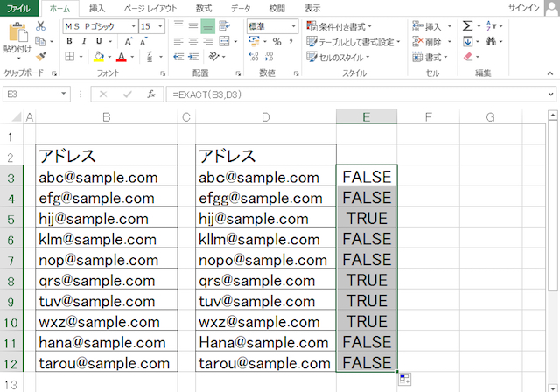This screenshot has height=392, width=560.
Task: Open font color dropdown arrow
Action: tap(132, 57)
